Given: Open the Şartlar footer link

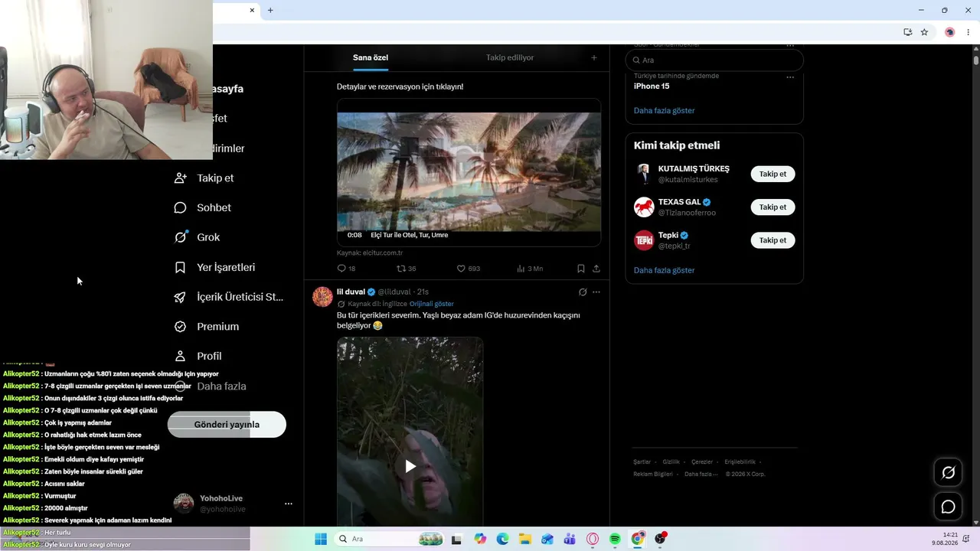Looking at the screenshot, I should pyautogui.click(x=642, y=462).
